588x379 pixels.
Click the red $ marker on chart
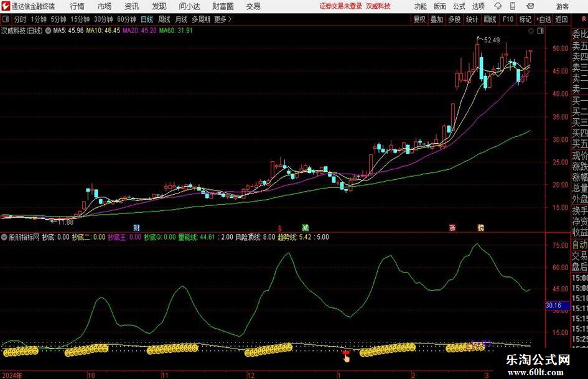click(x=279, y=228)
